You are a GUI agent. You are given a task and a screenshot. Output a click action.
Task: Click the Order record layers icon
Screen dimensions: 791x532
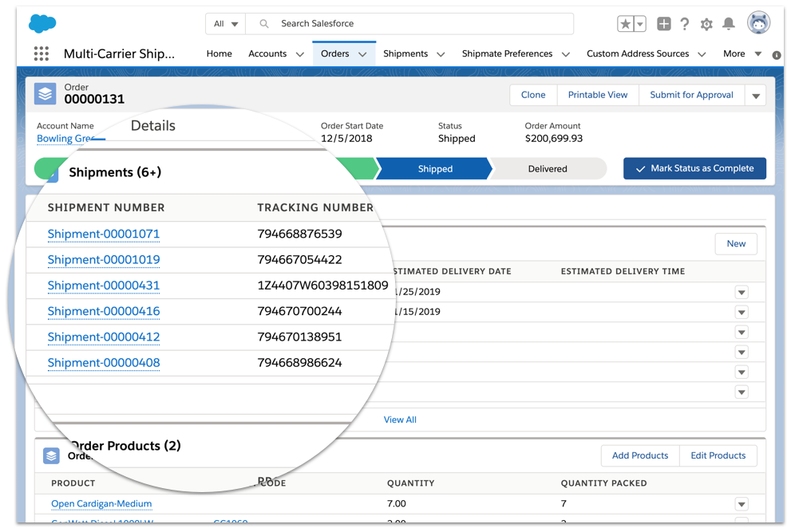coord(45,94)
